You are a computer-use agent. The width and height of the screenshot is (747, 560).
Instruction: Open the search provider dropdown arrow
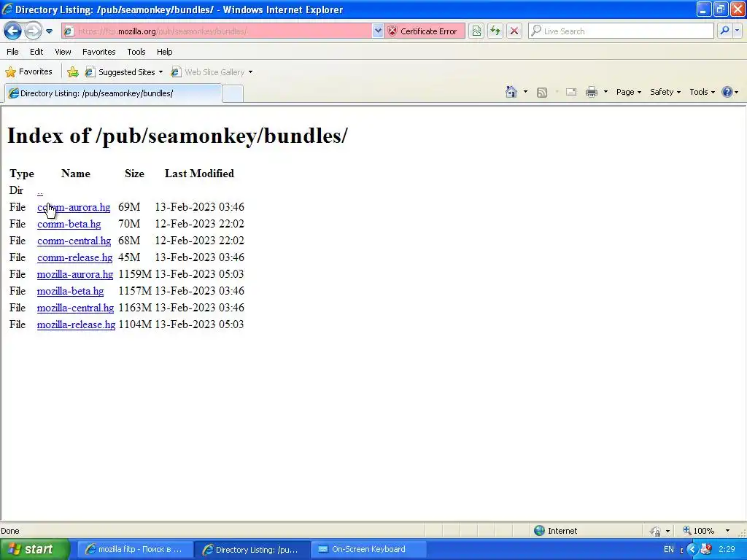[737, 31]
